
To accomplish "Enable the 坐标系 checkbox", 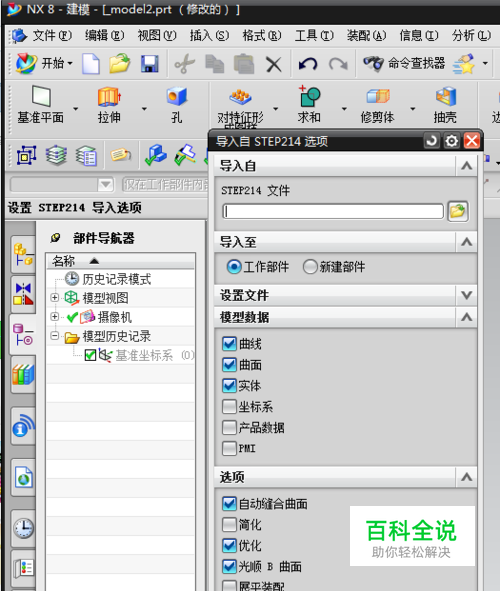I will 229,406.
